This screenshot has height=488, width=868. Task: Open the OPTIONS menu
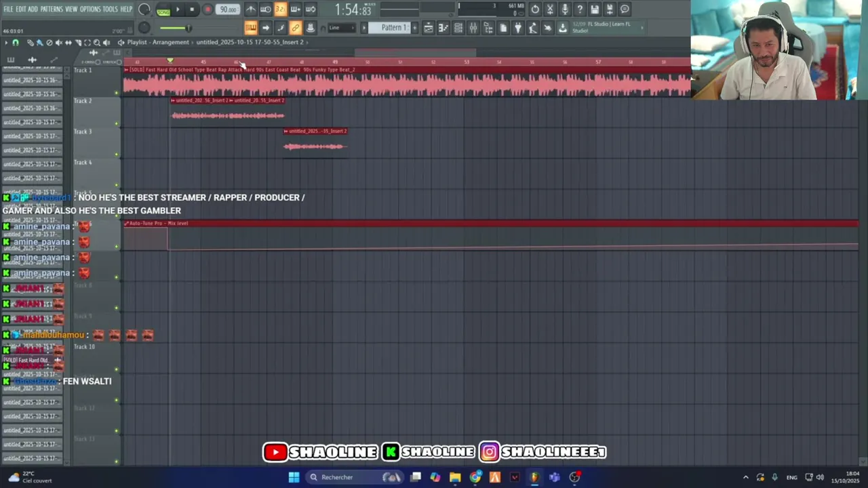[90, 9]
